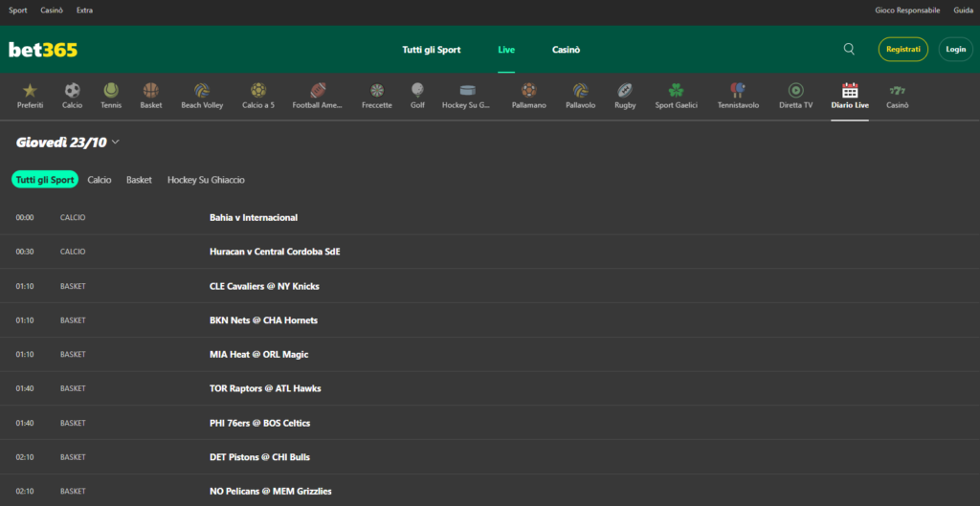The height and width of the screenshot is (506, 980).
Task: Click the search magnifier icon
Action: (x=849, y=49)
